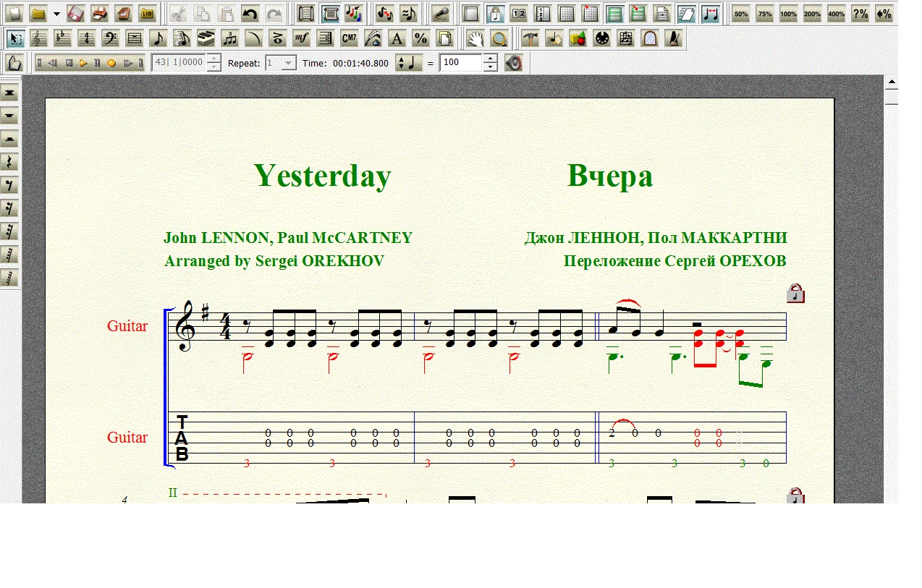Click the thumbs-up icon

(x=15, y=63)
